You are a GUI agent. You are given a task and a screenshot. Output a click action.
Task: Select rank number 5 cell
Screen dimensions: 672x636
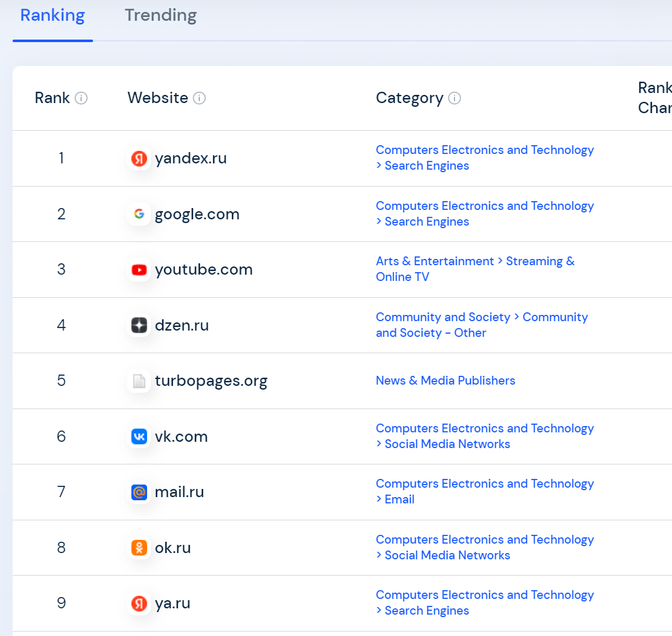tap(61, 381)
